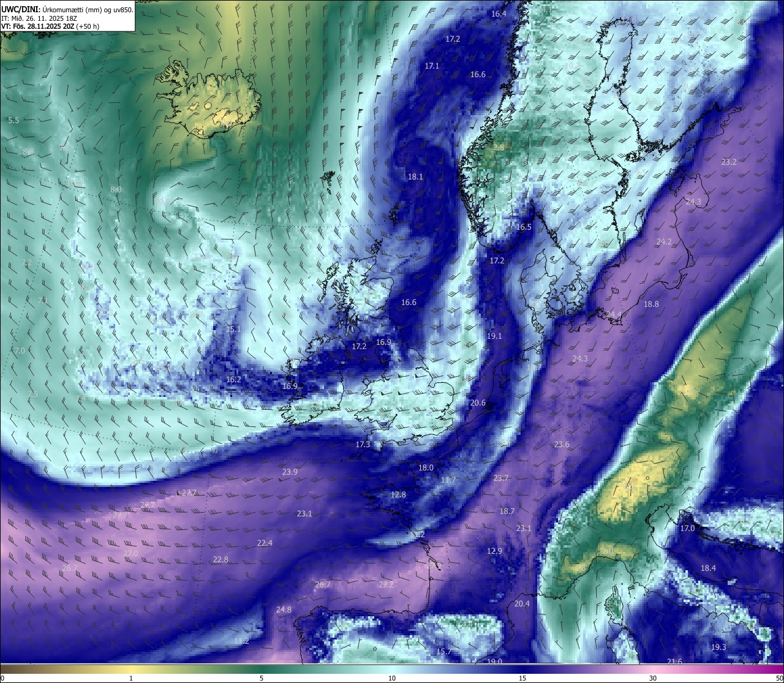Viewport: 784px width, 683px height.
Task: Click the 24.2 value label
Action: [664, 241]
